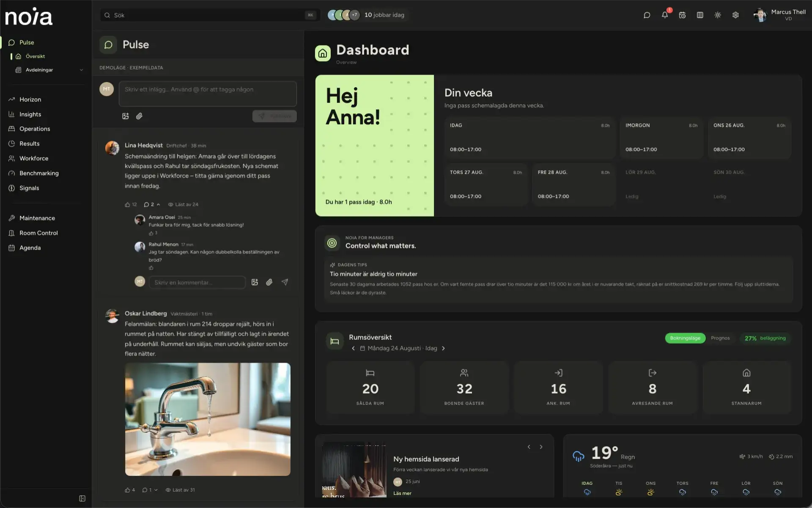Open the IMORGON shift card
This screenshot has width=812, height=508.
point(661,137)
